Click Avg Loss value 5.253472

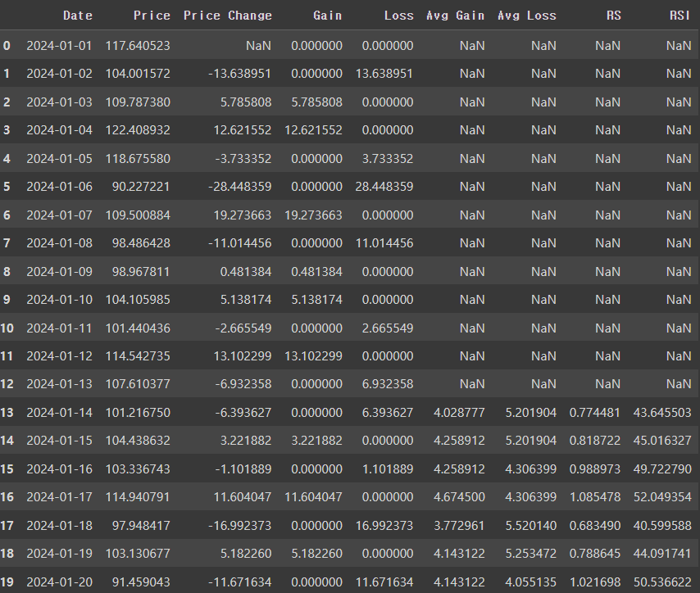[x=531, y=554]
